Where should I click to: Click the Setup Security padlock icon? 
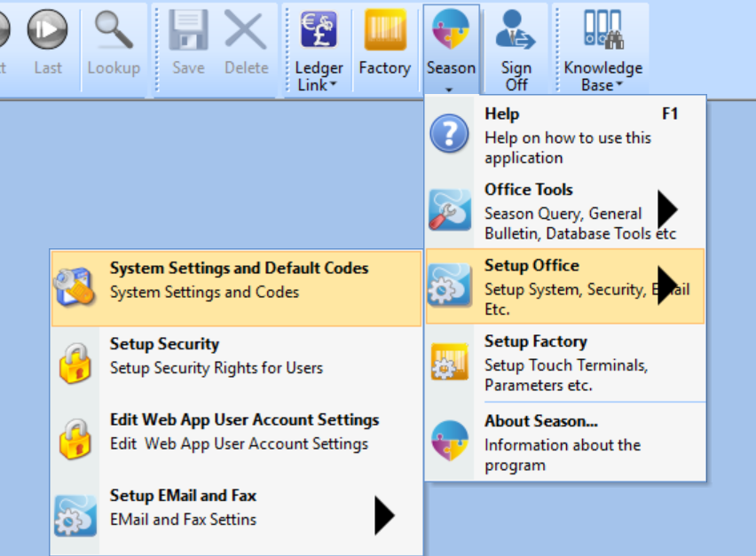[75, 364]
